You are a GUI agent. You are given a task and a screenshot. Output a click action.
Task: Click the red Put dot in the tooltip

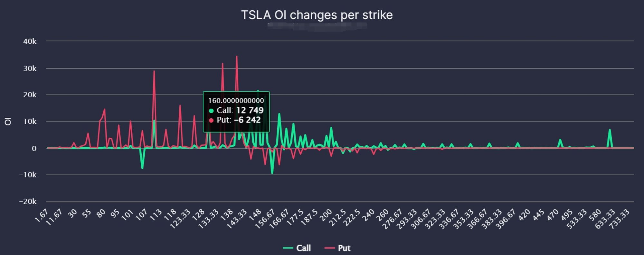point(211,120)
